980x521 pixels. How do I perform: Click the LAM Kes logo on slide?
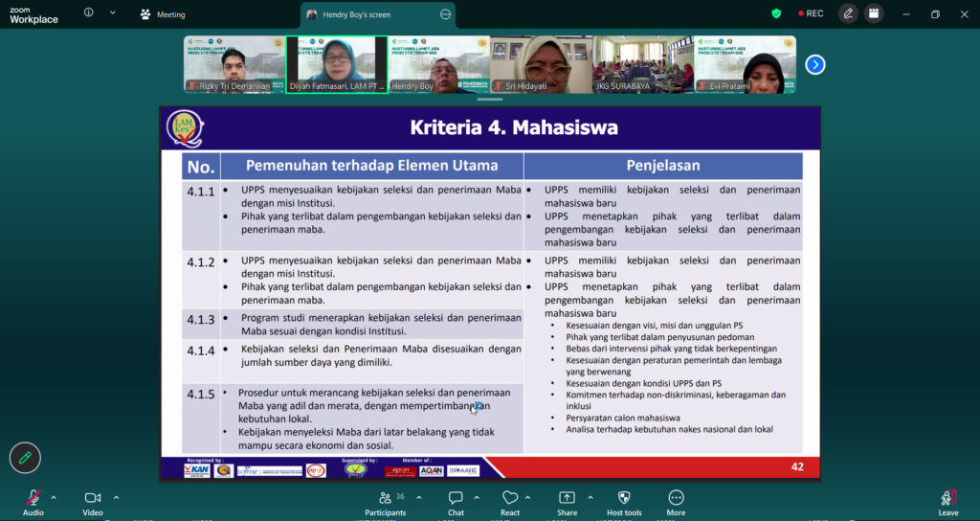(185, 128)
